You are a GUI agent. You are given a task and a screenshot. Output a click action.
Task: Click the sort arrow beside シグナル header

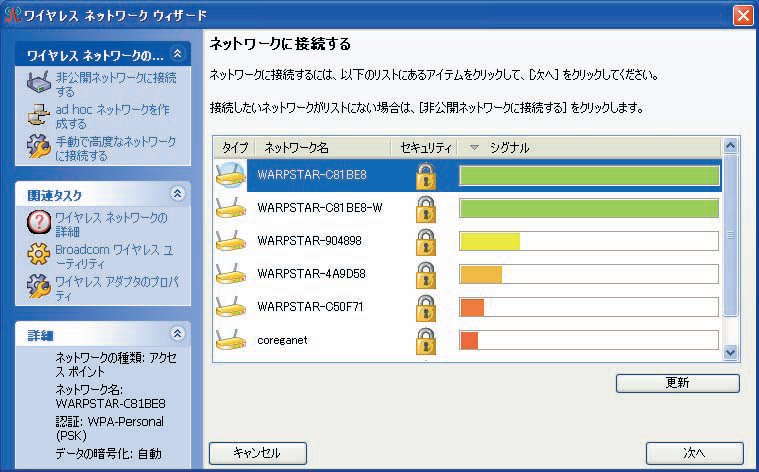click(474, 147)
